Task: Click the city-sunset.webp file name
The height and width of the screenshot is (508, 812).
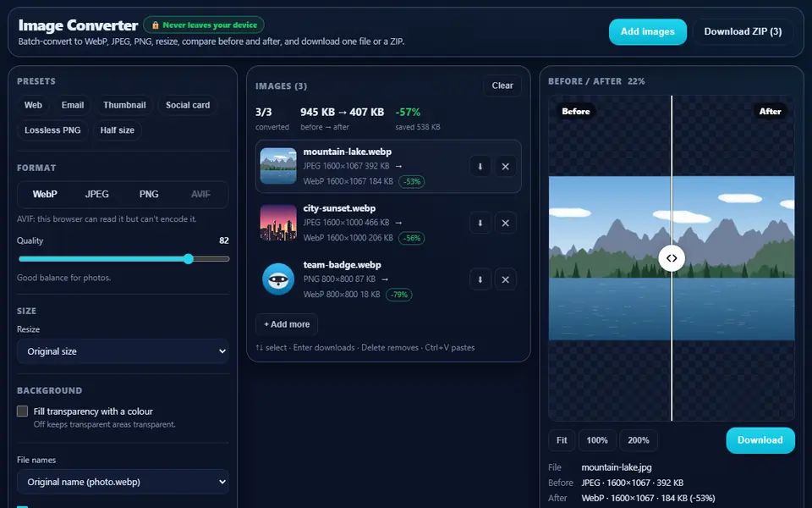Action: [x=339, y=208]
